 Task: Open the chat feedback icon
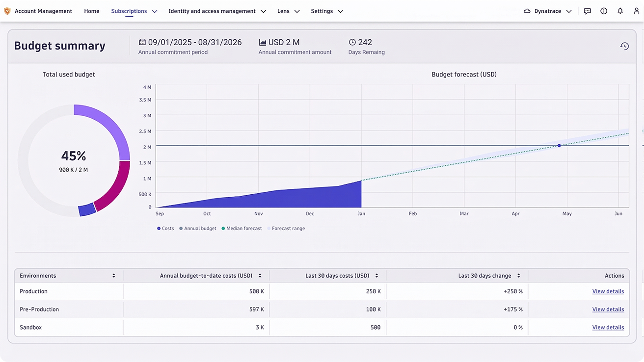587,11
